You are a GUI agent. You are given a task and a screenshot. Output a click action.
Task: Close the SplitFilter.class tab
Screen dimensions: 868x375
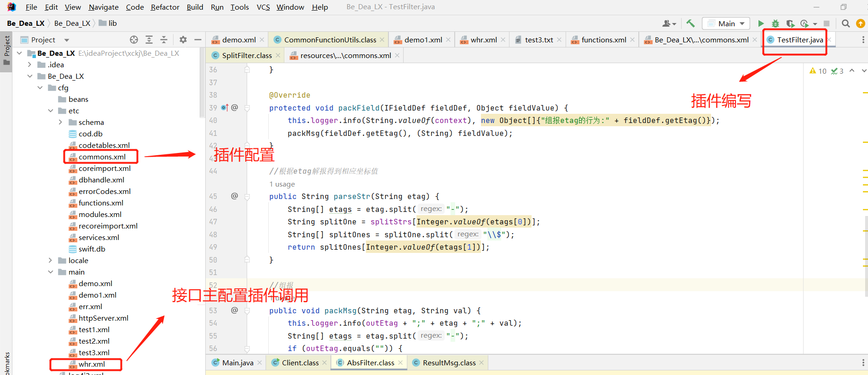[x=278, y=56]
